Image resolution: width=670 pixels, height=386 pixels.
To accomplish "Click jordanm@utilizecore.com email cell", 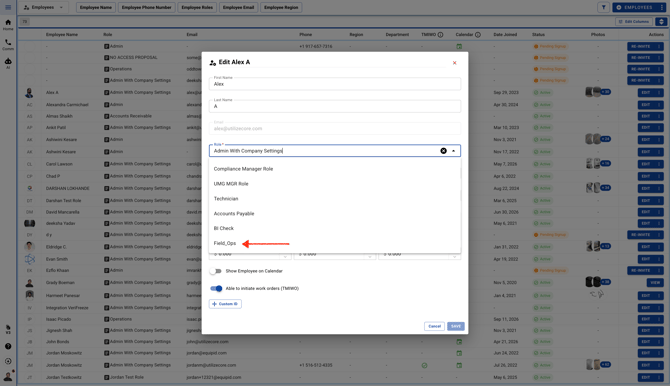I will [x=211, y=365].
